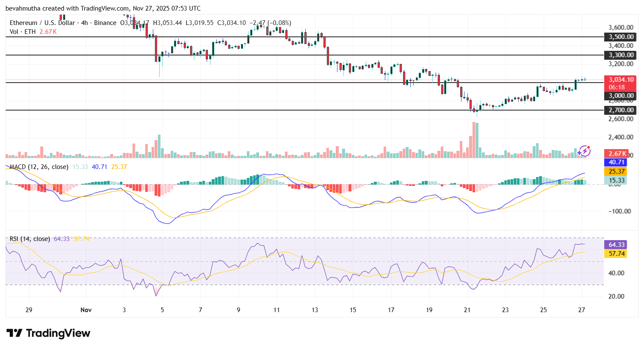This screenshot has height=349, width=644.
Task: Toggle the MACD (12, 26, close) indicator
Action: click(39, 167)
